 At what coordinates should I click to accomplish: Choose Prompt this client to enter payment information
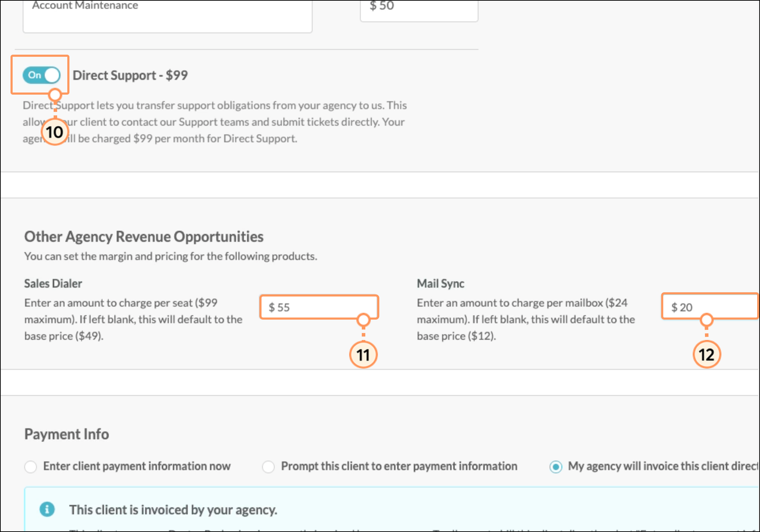click(x=268, y=466)
